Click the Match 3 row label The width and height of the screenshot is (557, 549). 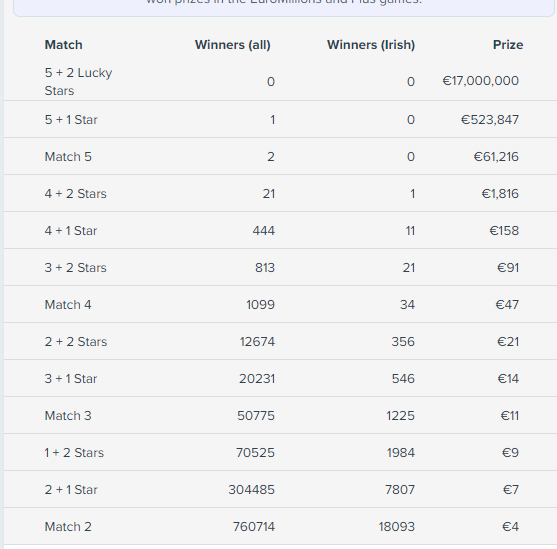tap(68, 415)
